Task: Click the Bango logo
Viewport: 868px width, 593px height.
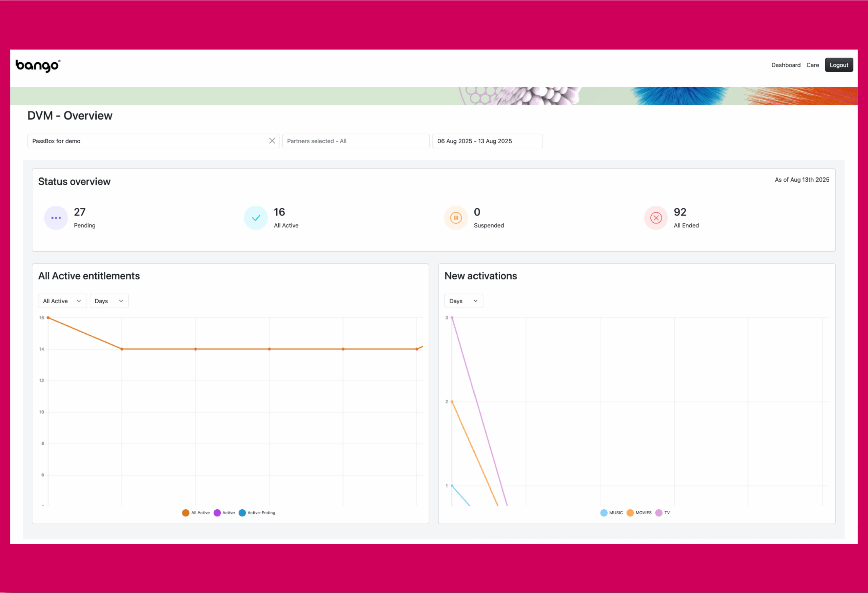Action: point(38,66)
